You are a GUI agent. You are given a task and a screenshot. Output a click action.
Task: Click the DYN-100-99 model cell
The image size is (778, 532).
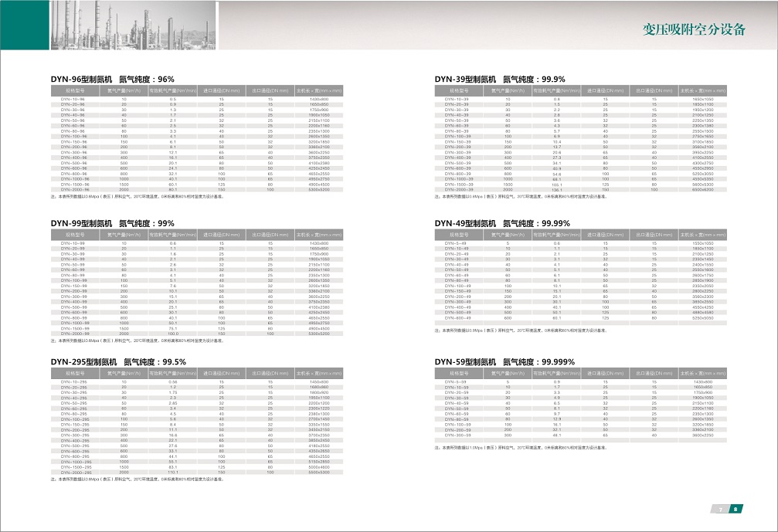(x=74, y=280)
